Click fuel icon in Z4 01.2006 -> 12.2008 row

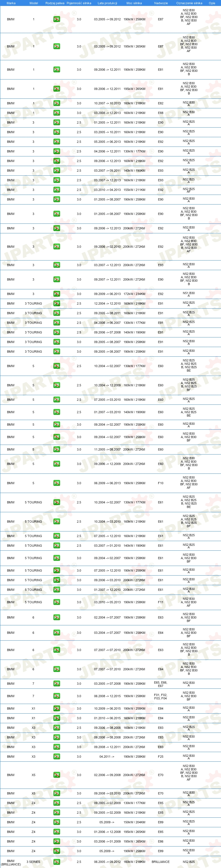click(x=57, y=832)
